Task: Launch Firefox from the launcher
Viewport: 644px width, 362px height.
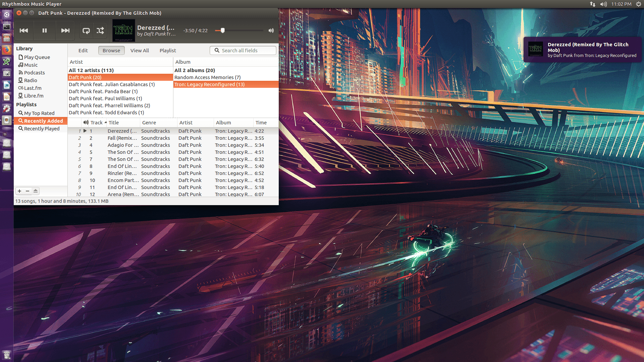Action: (7, 50)
